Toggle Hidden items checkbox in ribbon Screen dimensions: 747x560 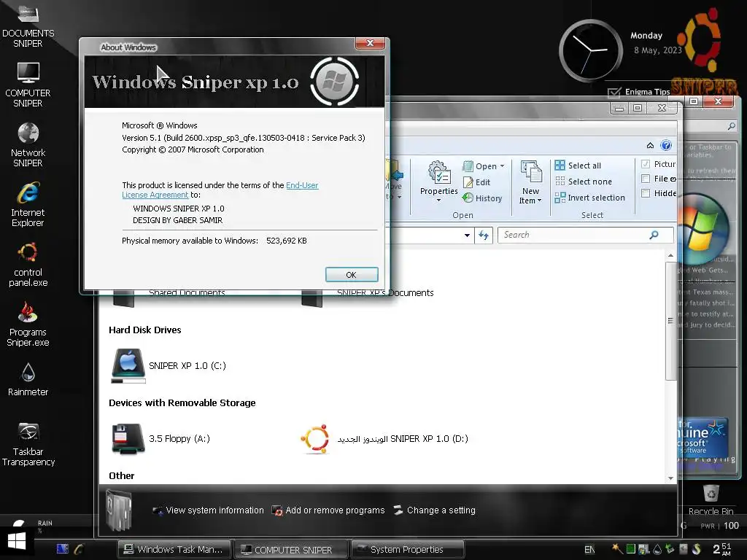pyautogui.click(x=646, y=193)
